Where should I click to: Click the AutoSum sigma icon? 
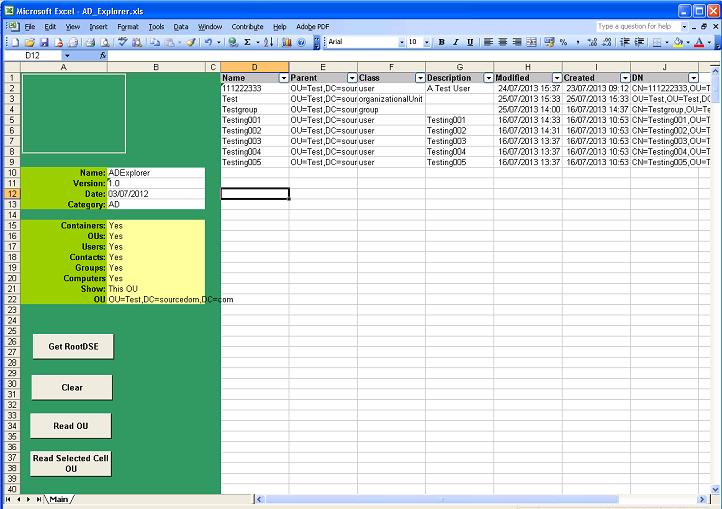tap(247, 43)
